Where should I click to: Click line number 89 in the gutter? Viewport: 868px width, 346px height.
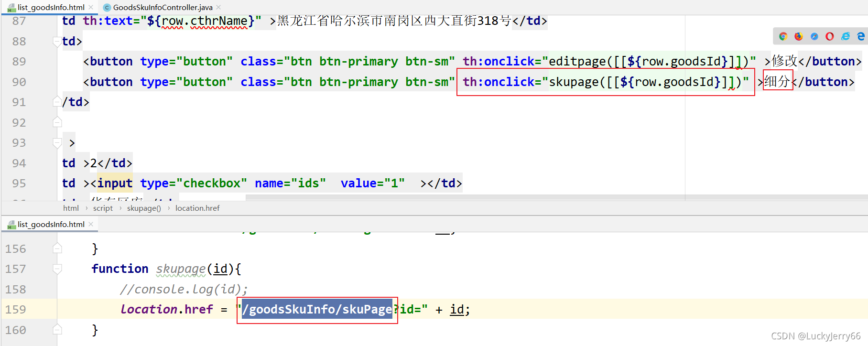tap(19, 62)
